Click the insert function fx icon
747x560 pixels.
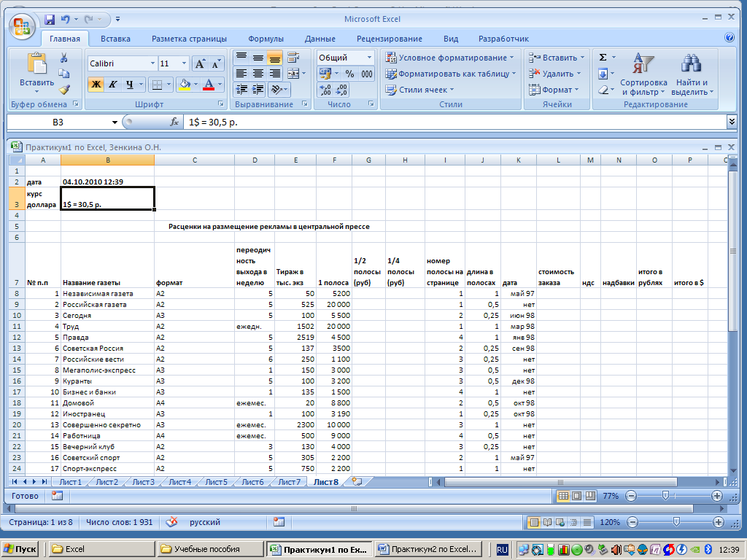click(x=175, y=122)
